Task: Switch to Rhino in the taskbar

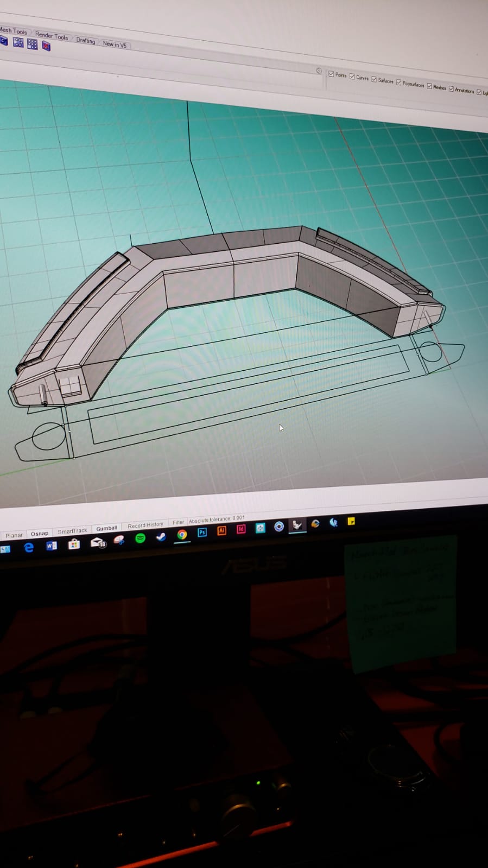Action: pos(297,524)
